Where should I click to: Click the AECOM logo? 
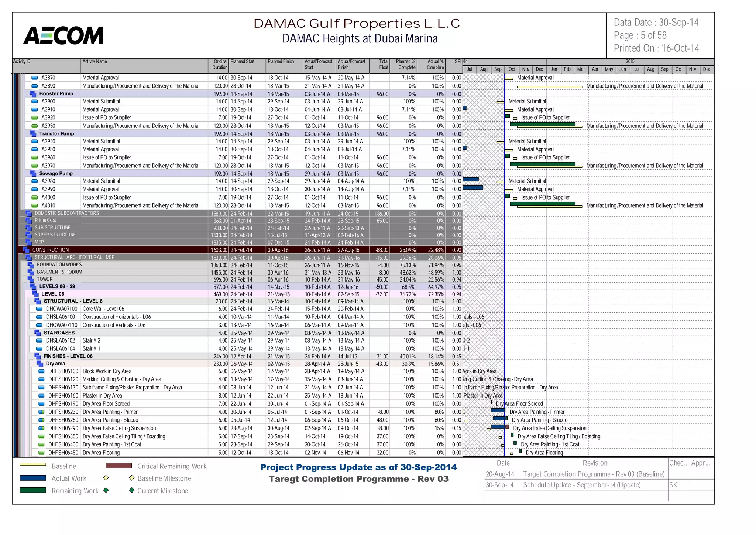coord(63,36)
